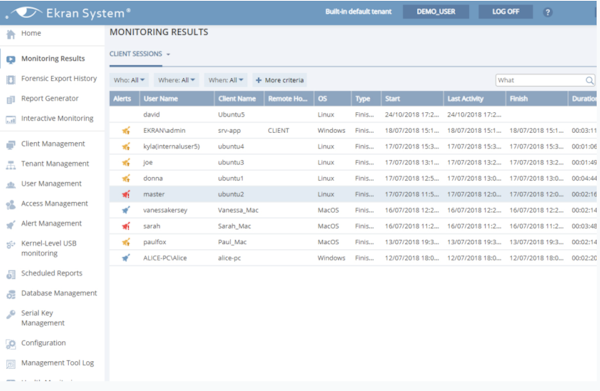600x391 pixels.
Task: Click the blue alert icon for vanessakersey
Action: [x=126, y=210]
